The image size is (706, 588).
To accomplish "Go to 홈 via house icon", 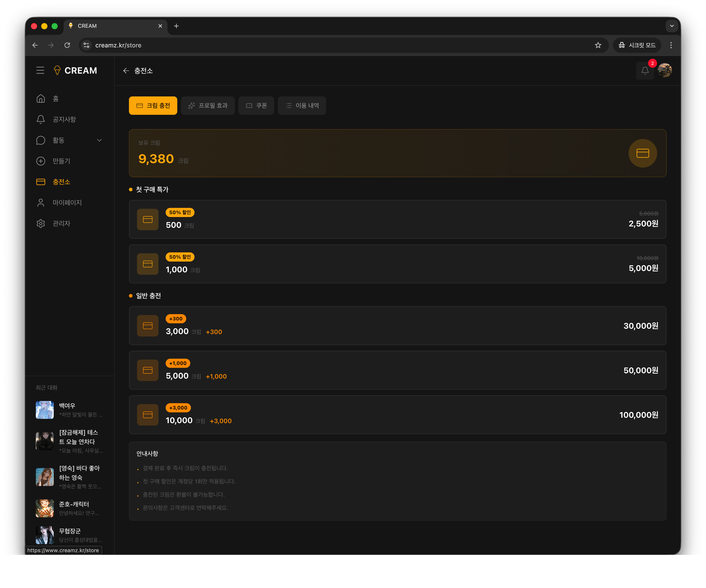I will (41, 98).
